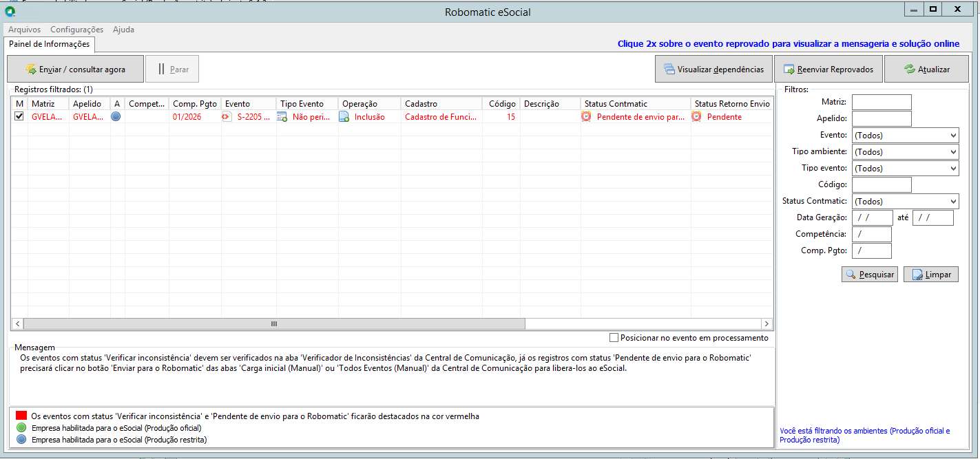Open the Tipo ambiente dropdown
Image resolution: width=980 pixels, height=459 pixels.
(x=905, y=152)
